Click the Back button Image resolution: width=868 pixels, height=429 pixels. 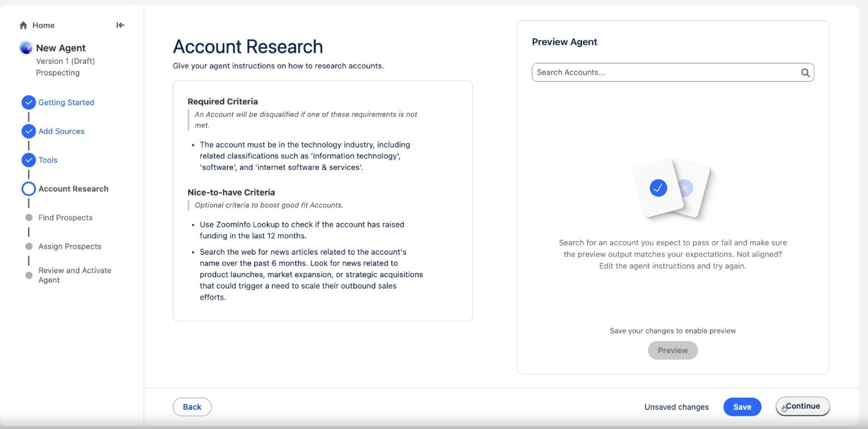[x=192, y=407]
